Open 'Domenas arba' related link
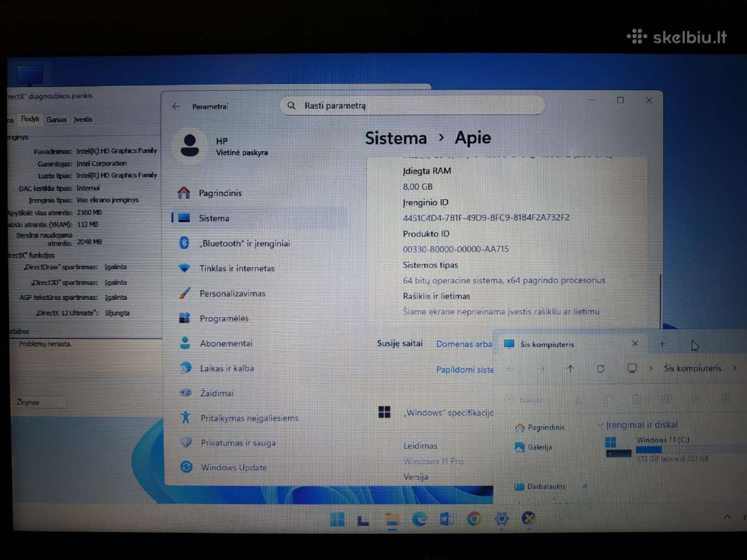The width and height of the screenshot is (747, 560). (x=464, y=343)
